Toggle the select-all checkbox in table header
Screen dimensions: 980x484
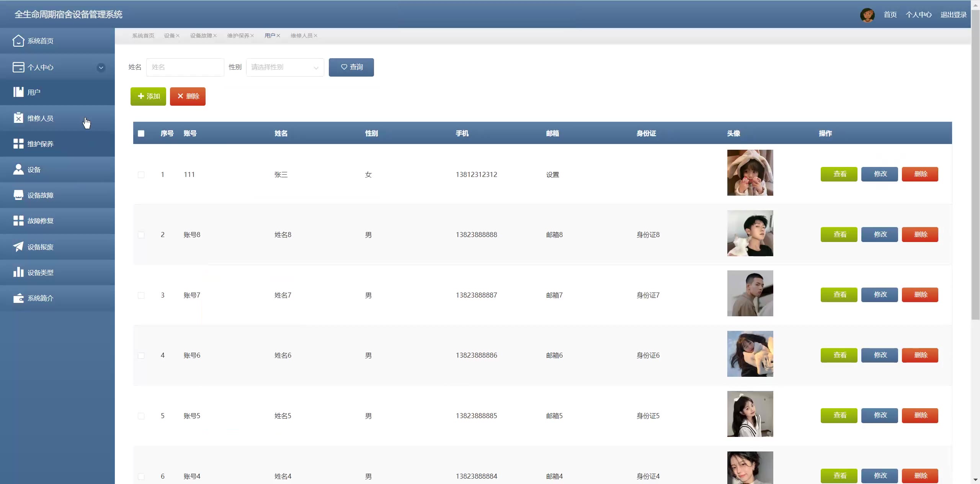click(x=141, y=133)
